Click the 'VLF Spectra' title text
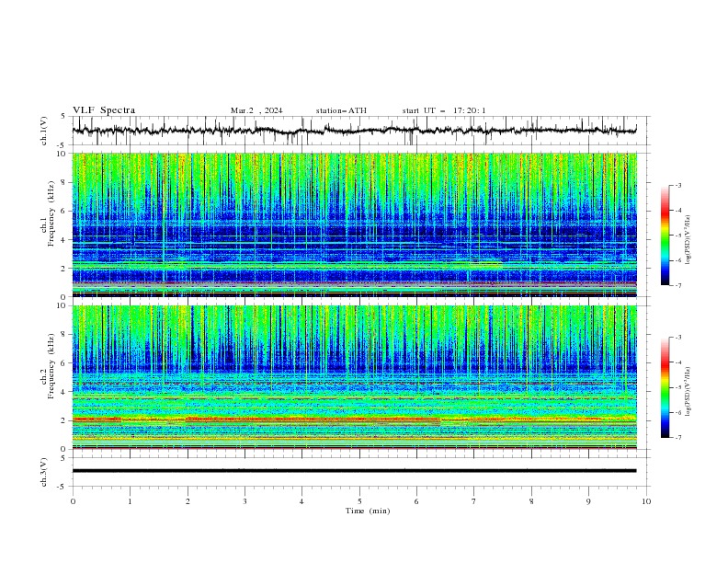 pyautogui.click(x=104, y=110)
